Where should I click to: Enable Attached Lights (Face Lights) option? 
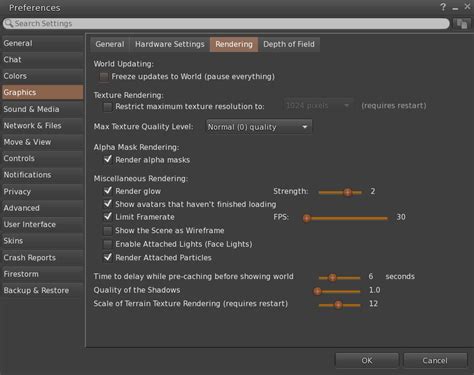click(x=108, y=244)
